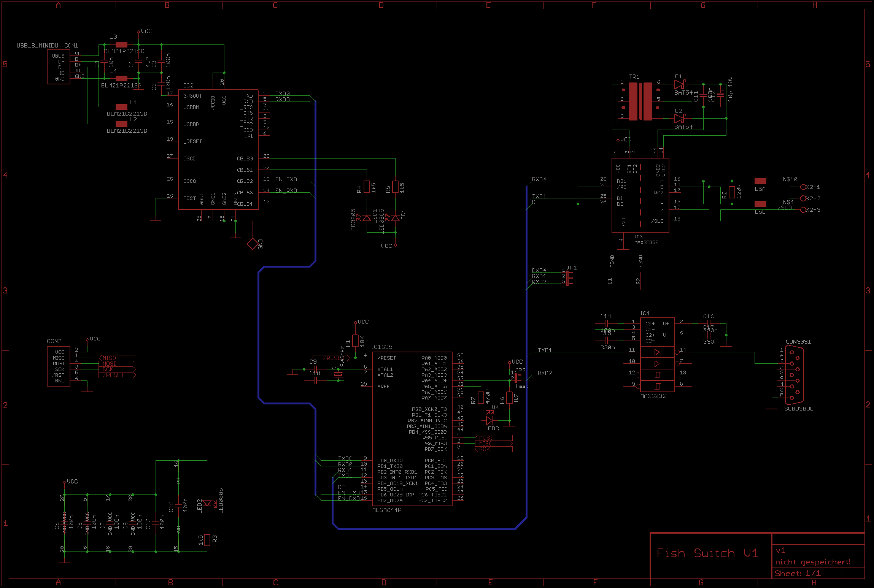874x588 pixels.
Task: Click the R4 1k5 resistor symbol
Action: point(367,187)
